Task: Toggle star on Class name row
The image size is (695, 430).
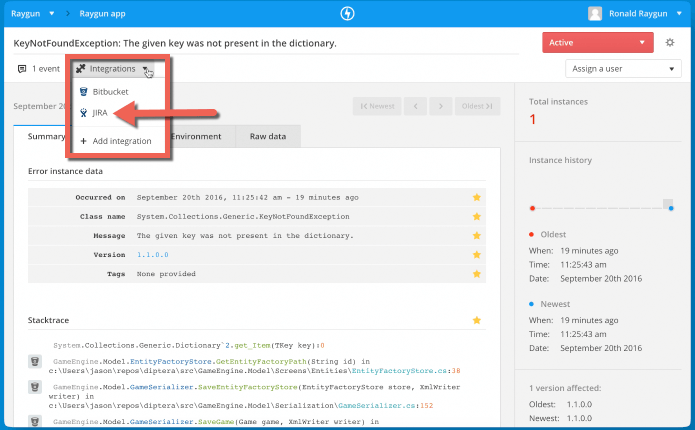Action: (x=476, y=216)
